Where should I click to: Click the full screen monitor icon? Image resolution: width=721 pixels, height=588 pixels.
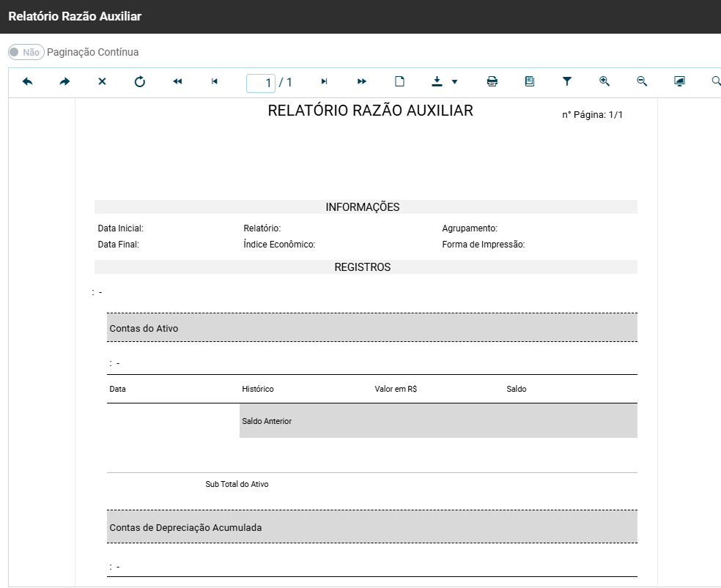pos(679,82)
